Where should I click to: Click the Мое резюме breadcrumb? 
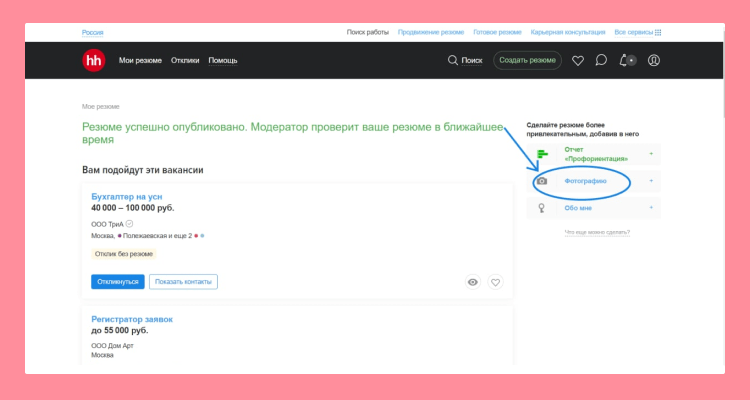[x=100, y=107]
